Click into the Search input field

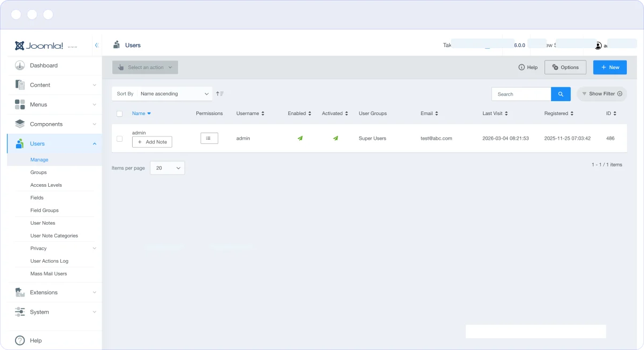coord(521,94)
